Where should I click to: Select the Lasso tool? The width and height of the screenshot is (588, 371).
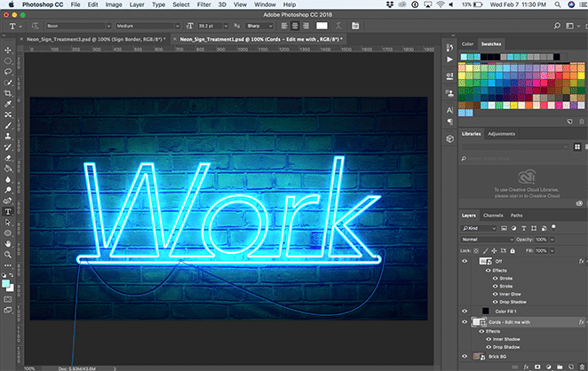click(x=8, y=71)
